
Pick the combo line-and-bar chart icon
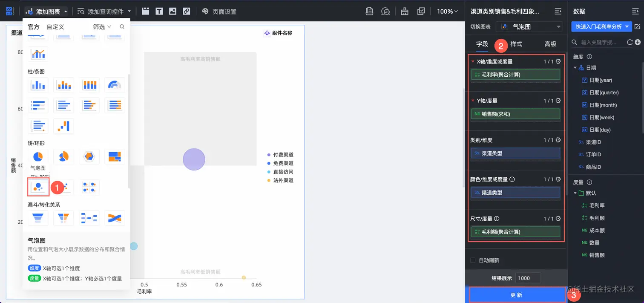click(38, 54)
